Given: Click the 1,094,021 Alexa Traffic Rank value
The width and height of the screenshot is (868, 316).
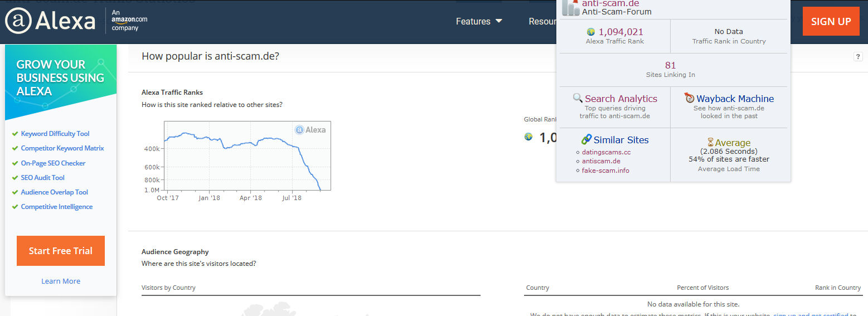Looking at the screenshot, I should pyautogui.click(x=620, y=32).
